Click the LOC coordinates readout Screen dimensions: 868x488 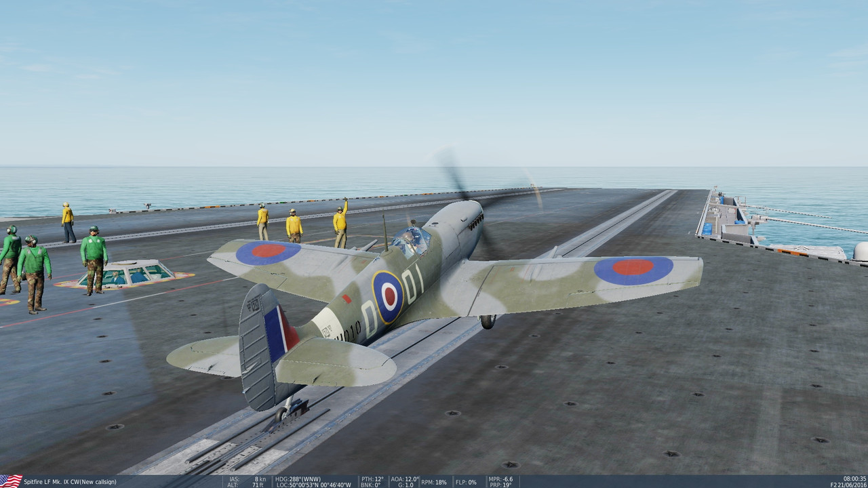[313, 485]
